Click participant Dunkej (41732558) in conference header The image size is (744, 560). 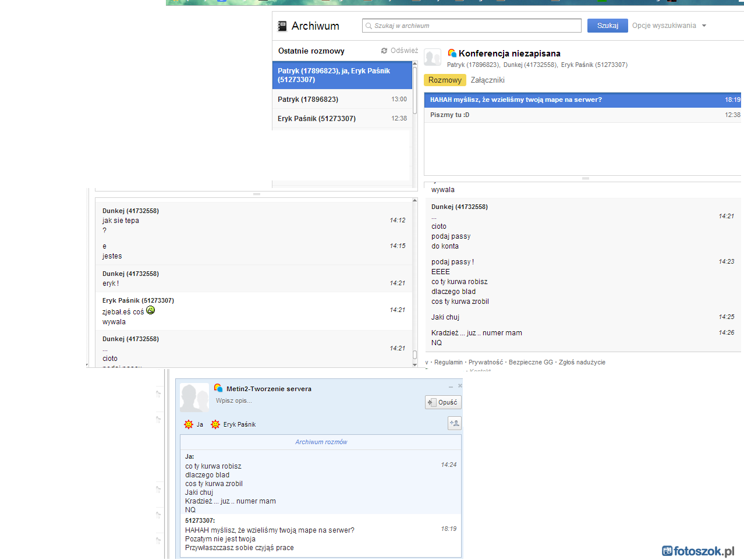point(530,65)
